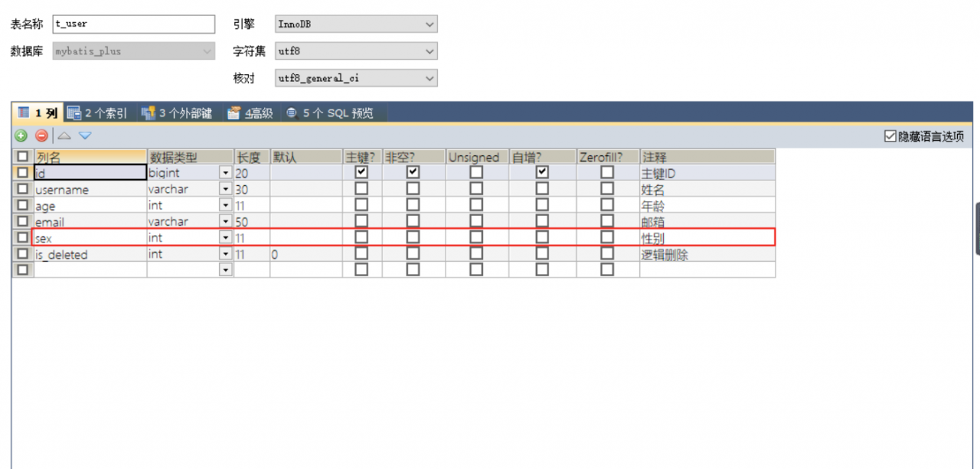
Task: Click the id column name cell
Action: click(90, 173)
